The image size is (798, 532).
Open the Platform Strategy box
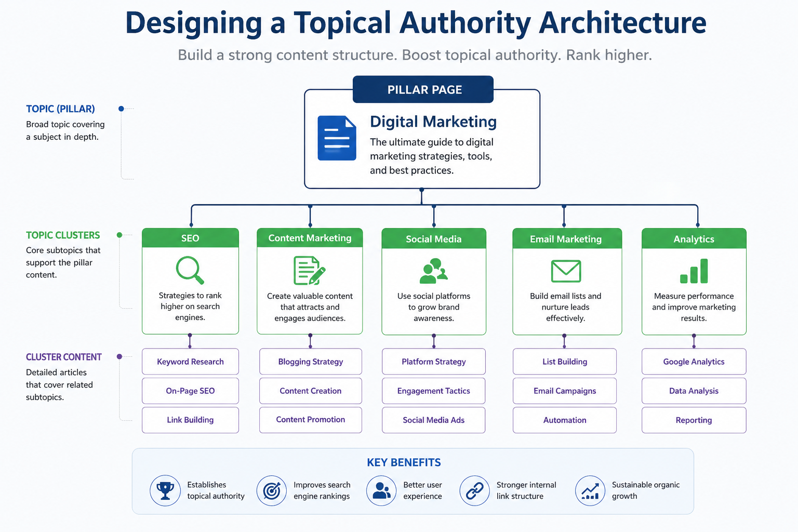pos(434,362)
